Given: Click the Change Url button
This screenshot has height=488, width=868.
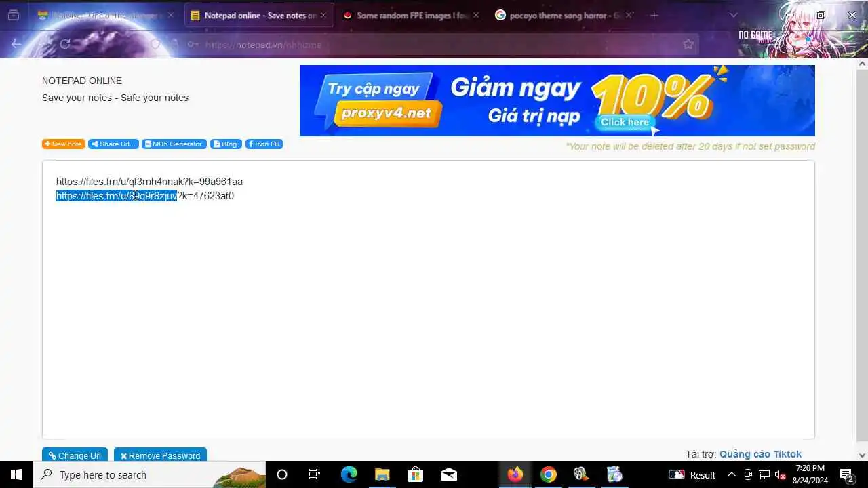Looking at the screenshot, I should [75, 455].
